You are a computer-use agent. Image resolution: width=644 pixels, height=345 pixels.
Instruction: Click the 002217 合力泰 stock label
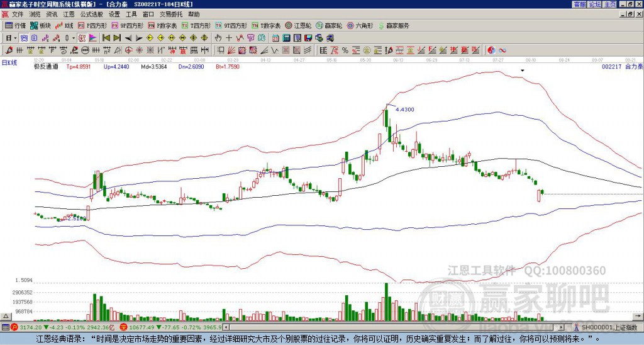point(623,66)
